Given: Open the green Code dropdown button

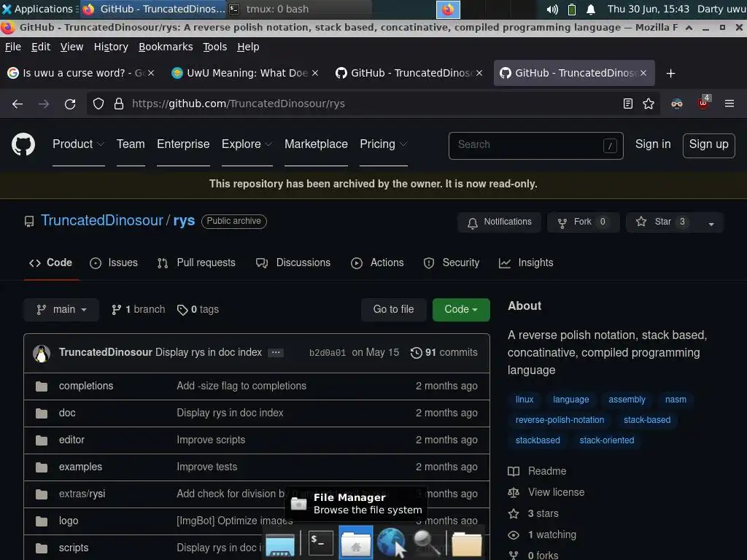Looking at the screenshot, I should [461, 309].
